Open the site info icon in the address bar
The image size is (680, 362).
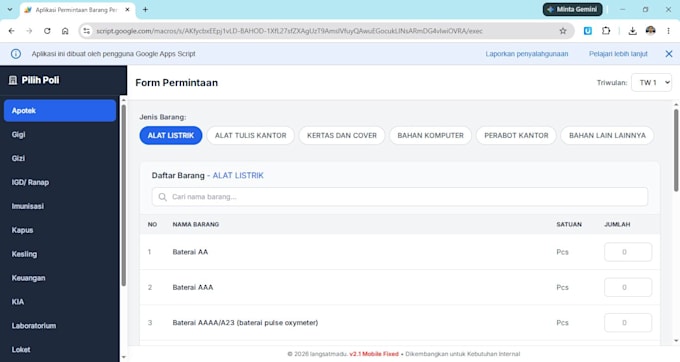tap(87, 31)
